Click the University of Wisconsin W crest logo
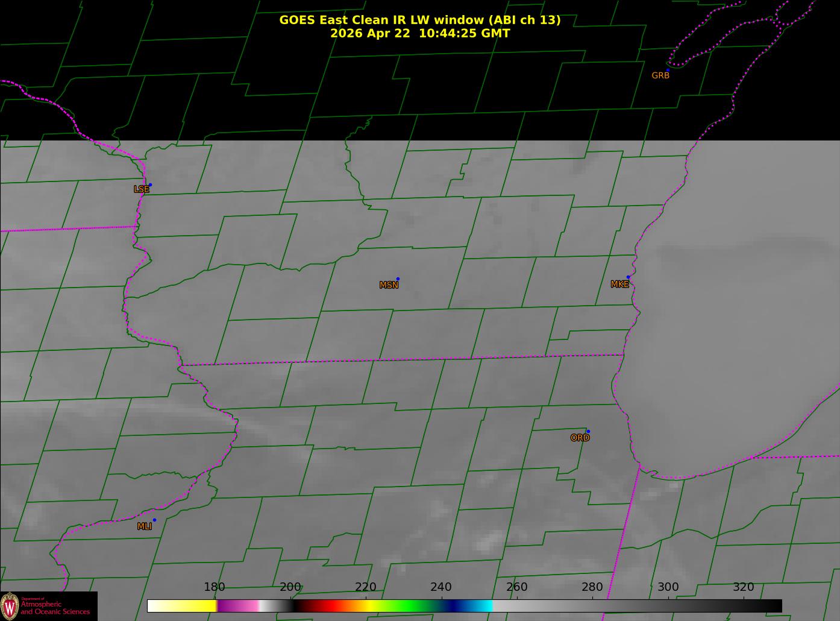This screenshot has height=621, width=840. click(x=10, y=605)
